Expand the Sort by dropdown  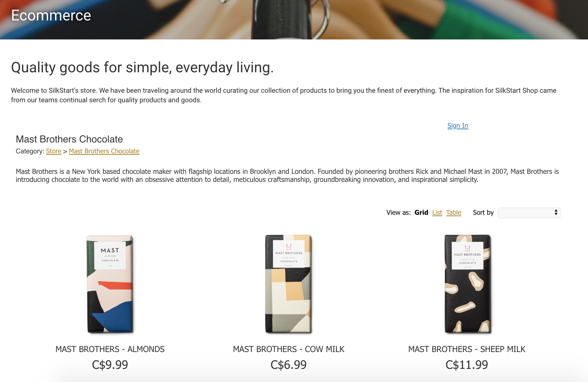[x=529, y=213]
